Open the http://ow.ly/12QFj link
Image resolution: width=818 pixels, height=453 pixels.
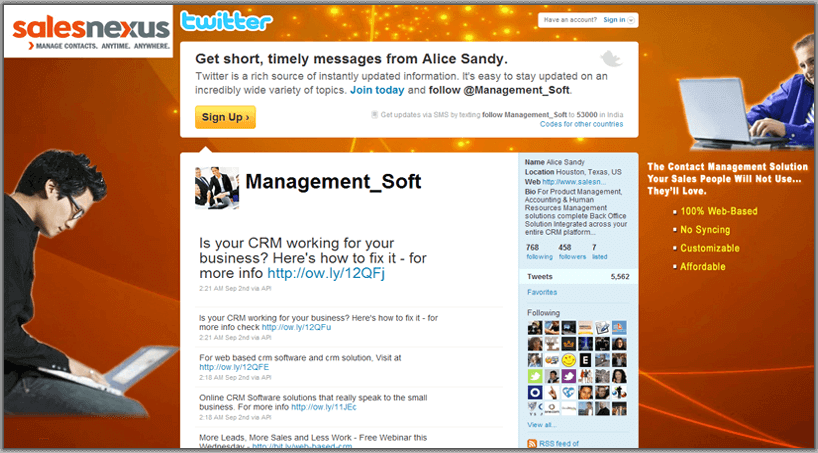(x=326, y=273)
